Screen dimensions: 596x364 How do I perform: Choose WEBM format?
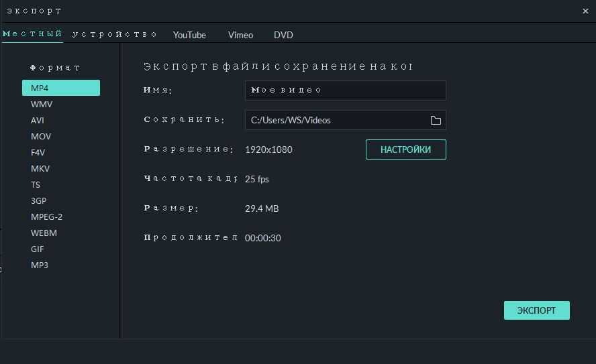(44, 233)
